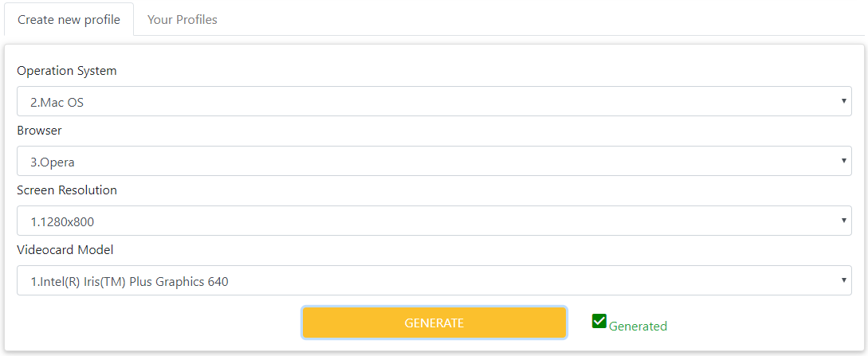
Task: Click the Operation System field label
Action: 66,71
